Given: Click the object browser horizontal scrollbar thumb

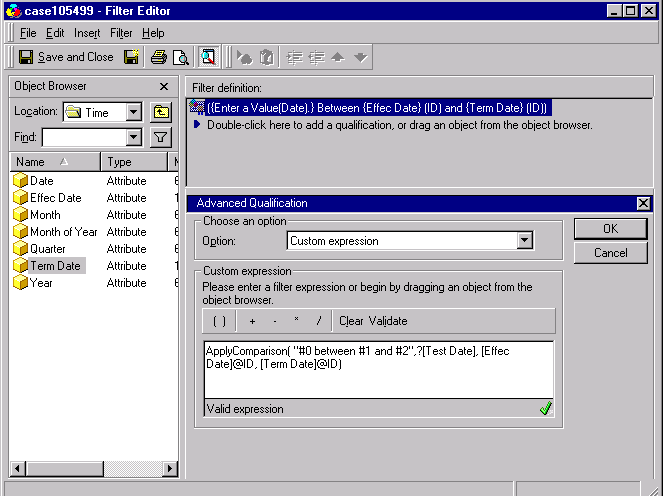Looking at the screenshot, I should click(64, 468).
